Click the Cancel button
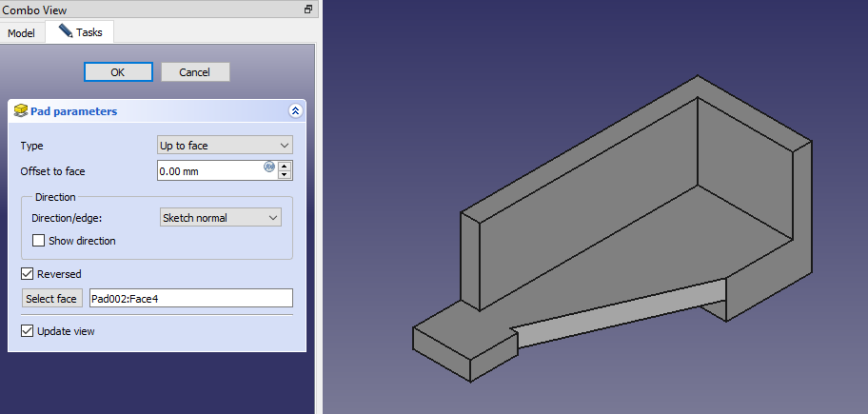 (x=195, y=72)
